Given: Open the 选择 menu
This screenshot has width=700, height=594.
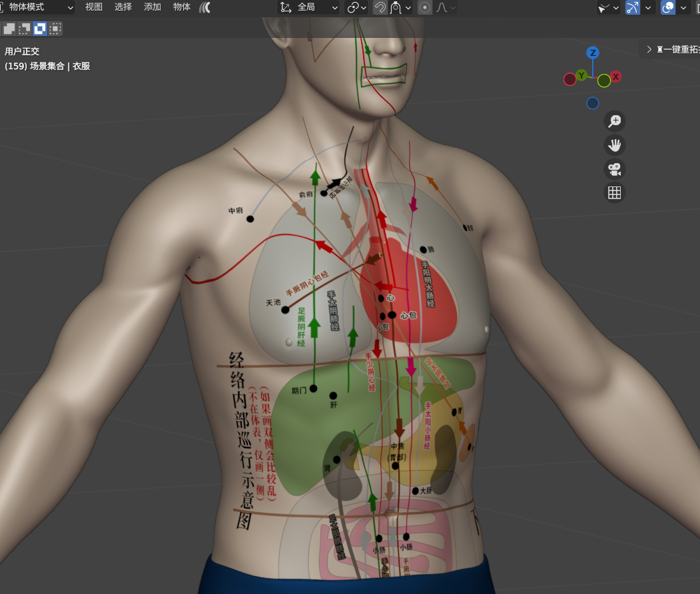Looking at the screenshot, I should (123, 7).
